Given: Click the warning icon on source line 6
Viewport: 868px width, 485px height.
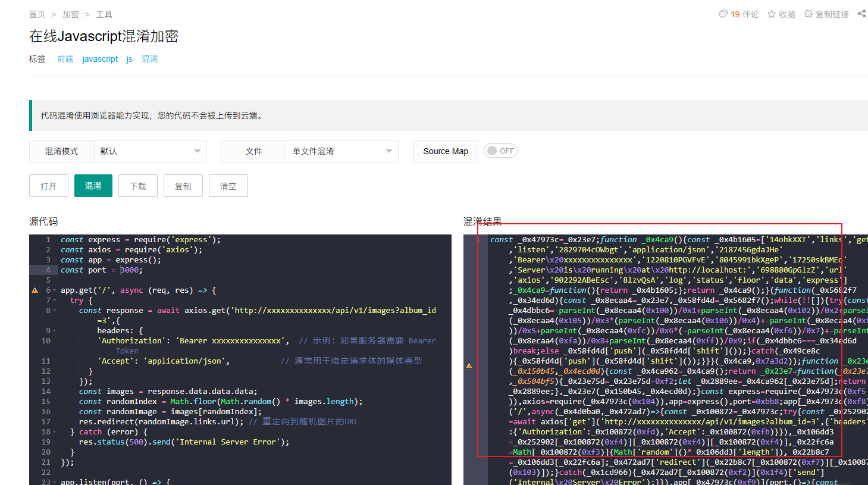Looking at the screenshot, I should pyautogui.click(x=35, y=290).
